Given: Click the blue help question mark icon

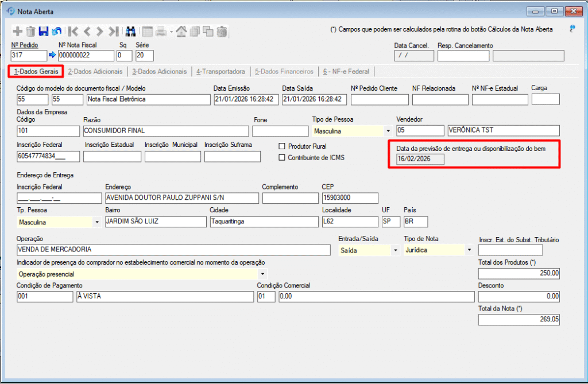Looking at the screenshot, I should (572, 28).
